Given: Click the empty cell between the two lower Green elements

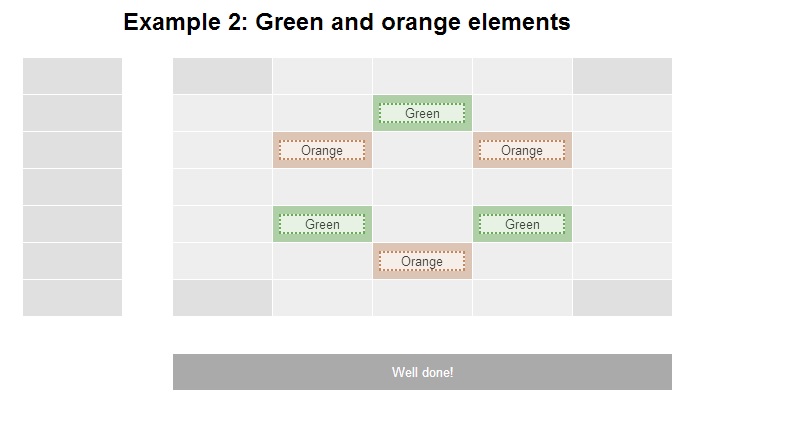Looking at the screenshot, I should [422, 224].
